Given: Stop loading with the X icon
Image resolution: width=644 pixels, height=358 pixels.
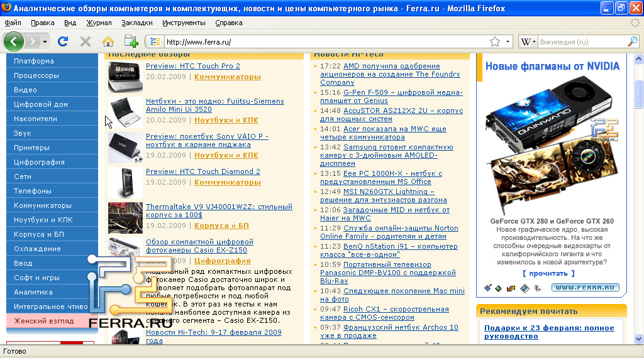Looking at the screenshot, I should pos(86,41).
